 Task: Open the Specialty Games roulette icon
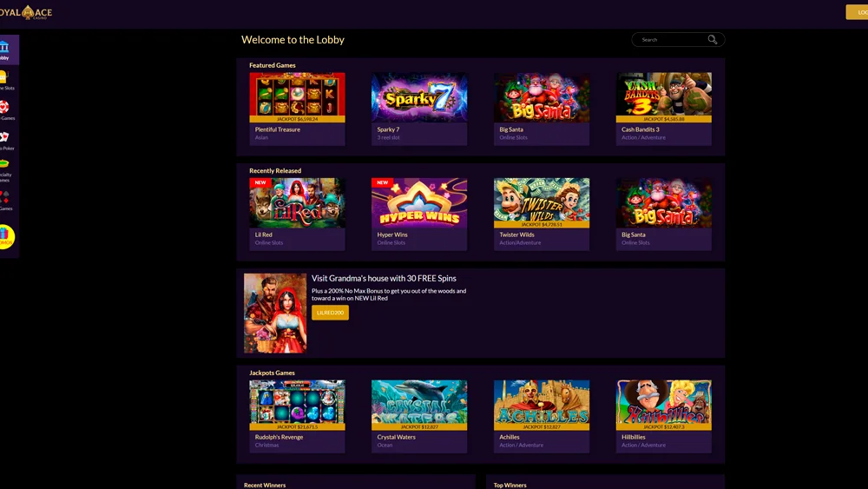[4, 163]
